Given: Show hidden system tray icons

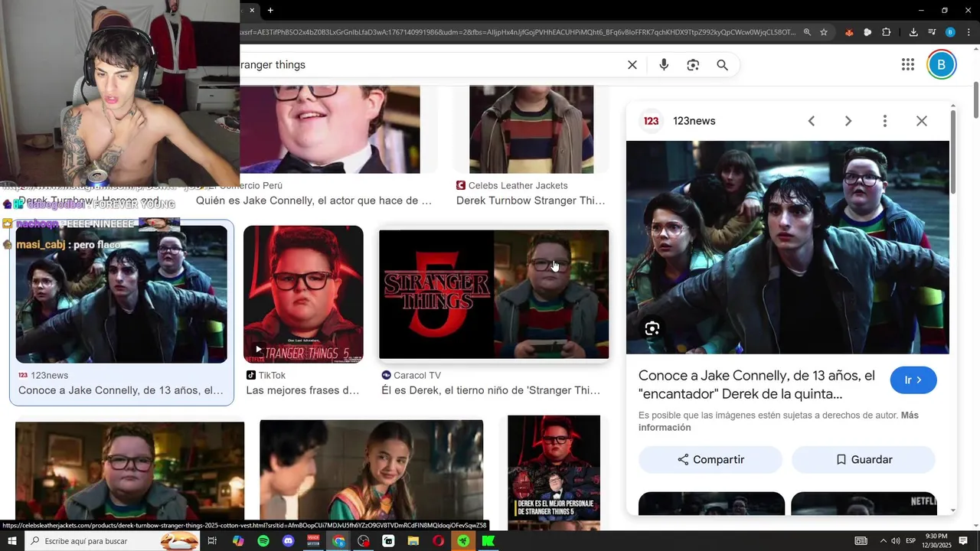Looking at the screenshot, I should point(883,541).
